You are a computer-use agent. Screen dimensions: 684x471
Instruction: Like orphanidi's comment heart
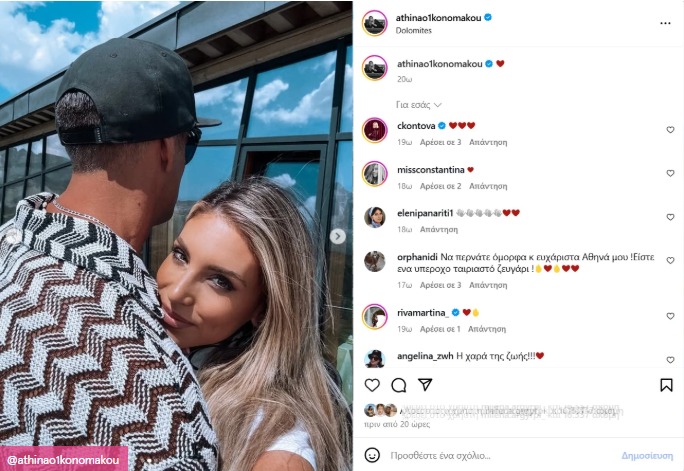click(670, 260)
